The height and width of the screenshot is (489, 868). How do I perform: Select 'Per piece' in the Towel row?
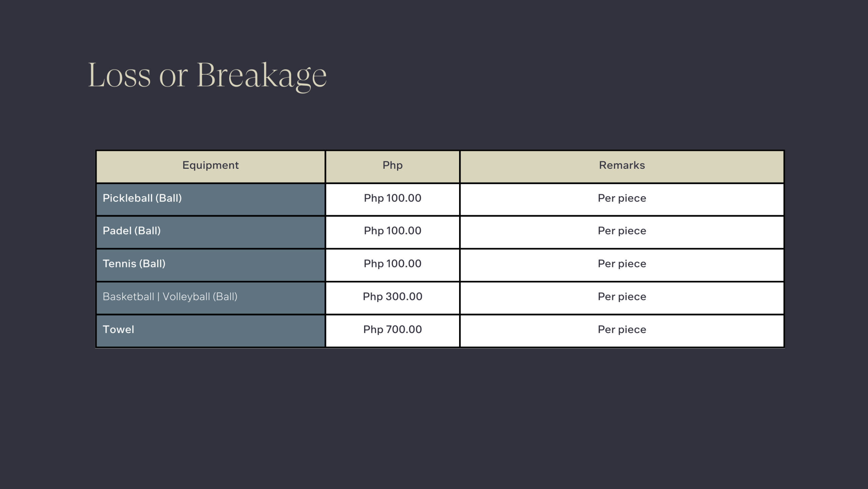[x=622, y=329]
